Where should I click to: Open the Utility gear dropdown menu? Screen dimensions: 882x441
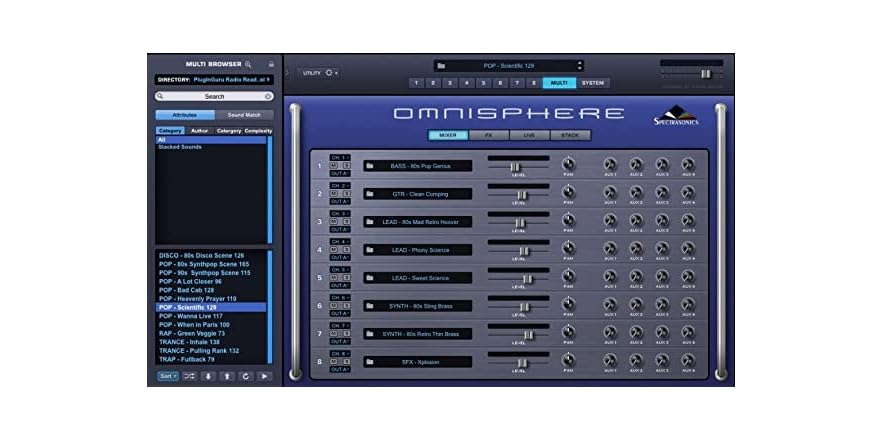(320, 73)
